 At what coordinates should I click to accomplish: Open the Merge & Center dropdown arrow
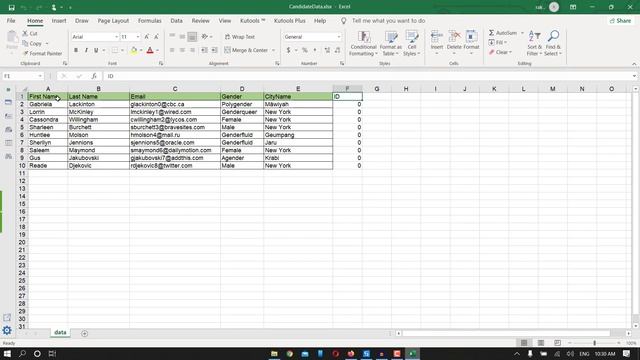pyautogui.click(x=273, y=50)
